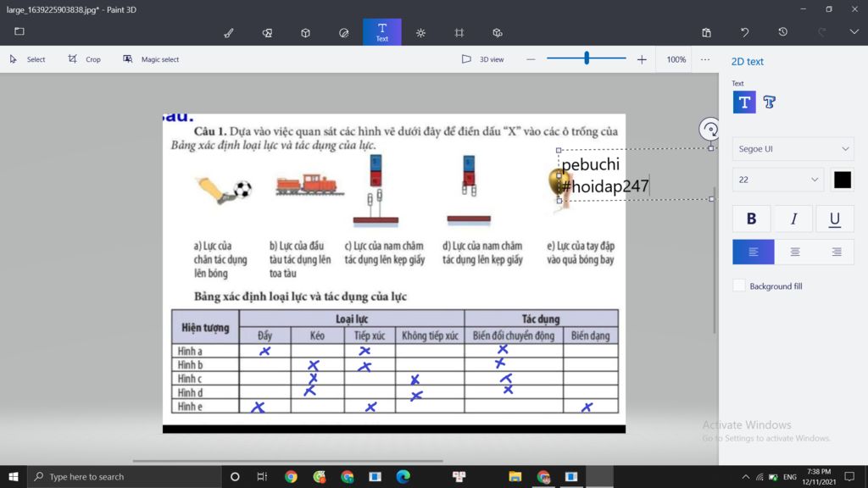Open the Effects tool

click(x=420, y=33)
